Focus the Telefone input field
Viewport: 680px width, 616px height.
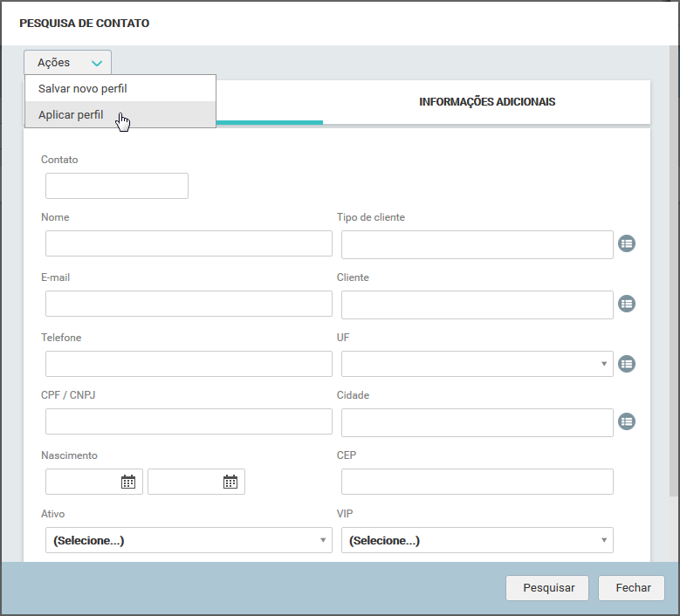(189, 364)
